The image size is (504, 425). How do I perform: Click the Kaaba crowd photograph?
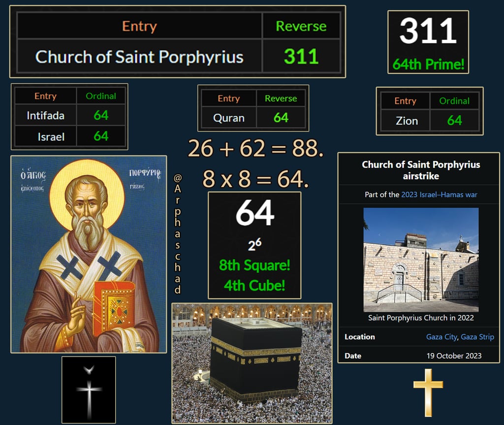[252, 363]
